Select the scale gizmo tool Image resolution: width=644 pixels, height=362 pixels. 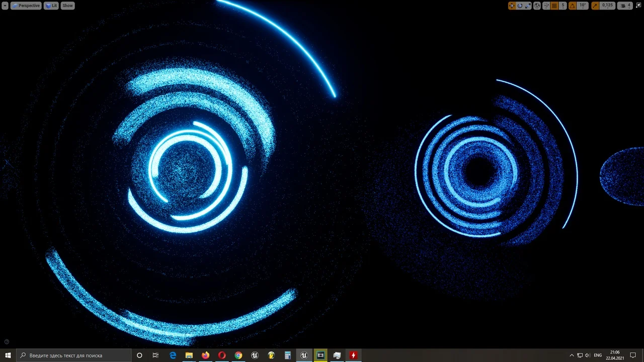pos(528,6)
